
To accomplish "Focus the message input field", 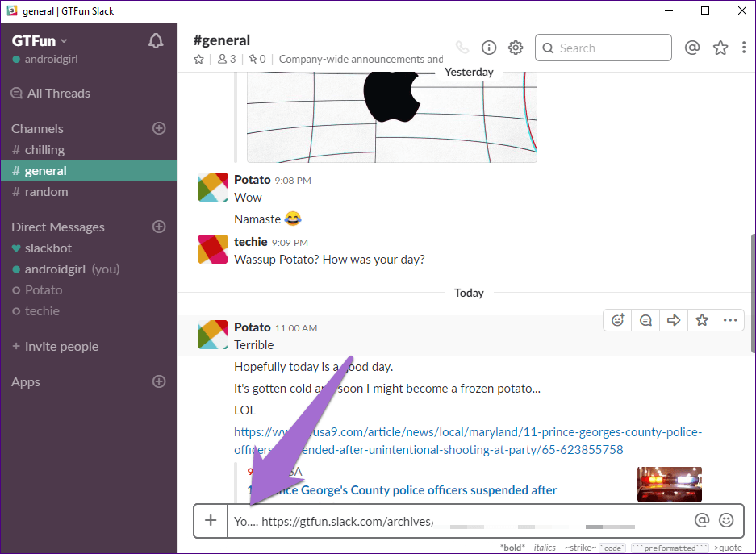I will click(458, 521).
